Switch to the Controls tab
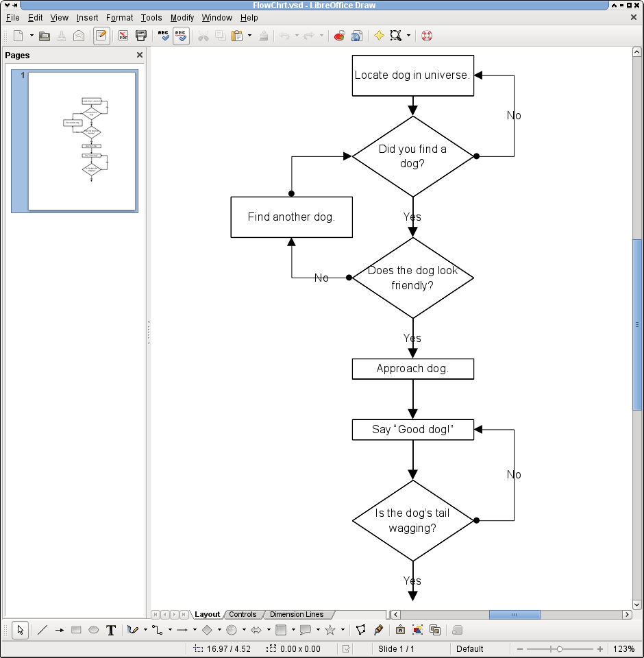The height and width of the screenshot is (658, 644). [x=244, y=614]
